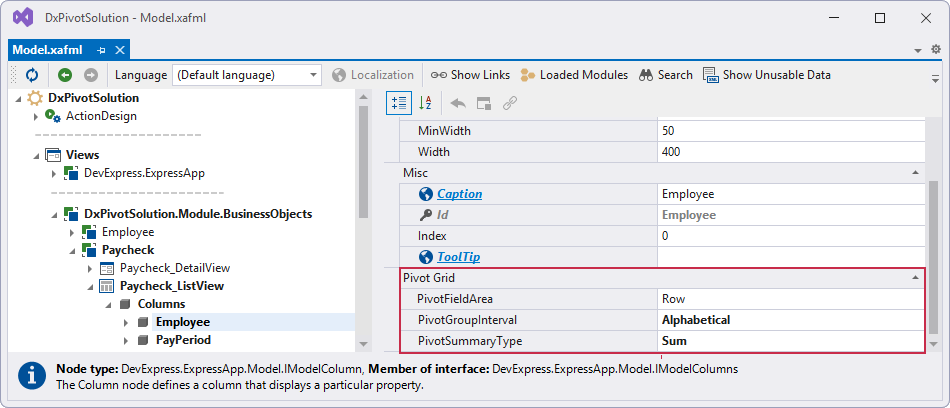Viewport: 950px width, 408px height.
Task: Click the Caption property link
Action: 460,194
